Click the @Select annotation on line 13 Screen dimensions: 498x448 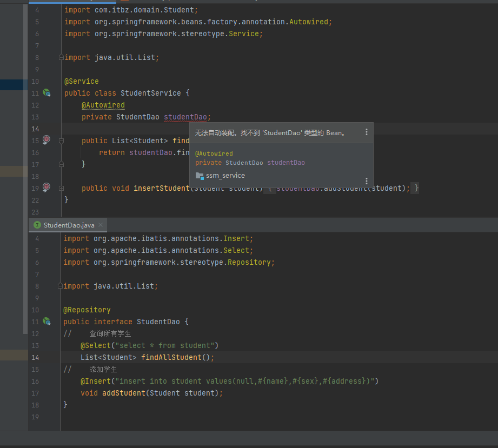click(x=95, y=345)
